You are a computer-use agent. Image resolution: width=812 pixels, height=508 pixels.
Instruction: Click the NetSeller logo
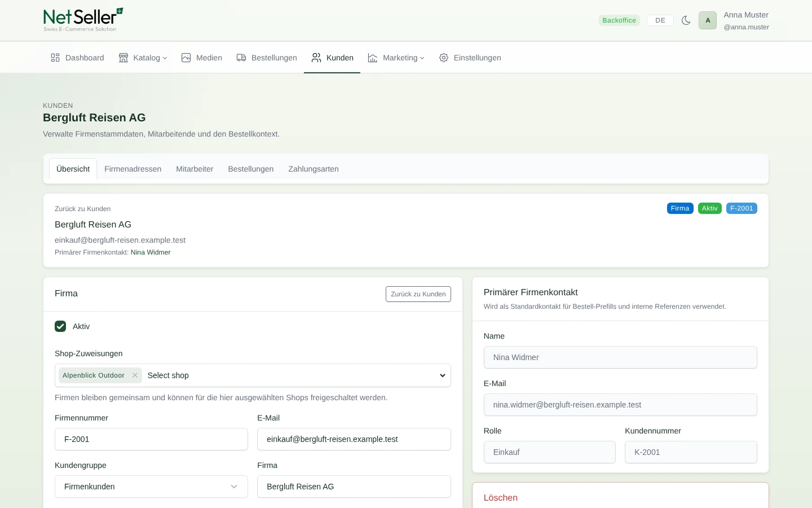coord(83,20)
